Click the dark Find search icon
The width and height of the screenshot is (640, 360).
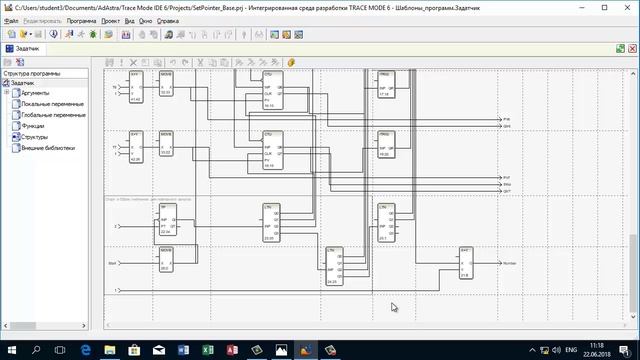(x=169, y=35)
